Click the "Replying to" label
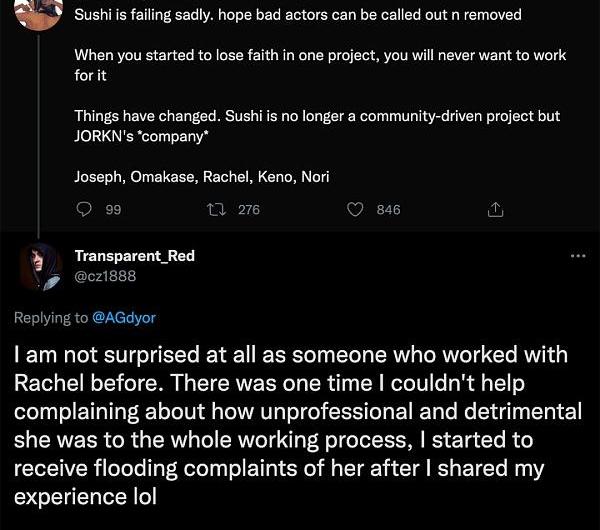 tap(50, 318)
